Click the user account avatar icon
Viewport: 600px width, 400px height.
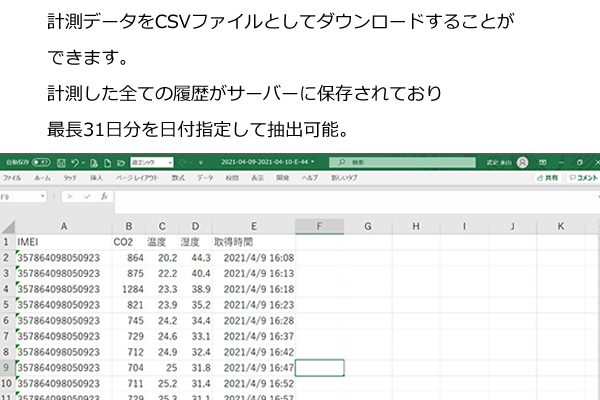click(x=522, y=162)
